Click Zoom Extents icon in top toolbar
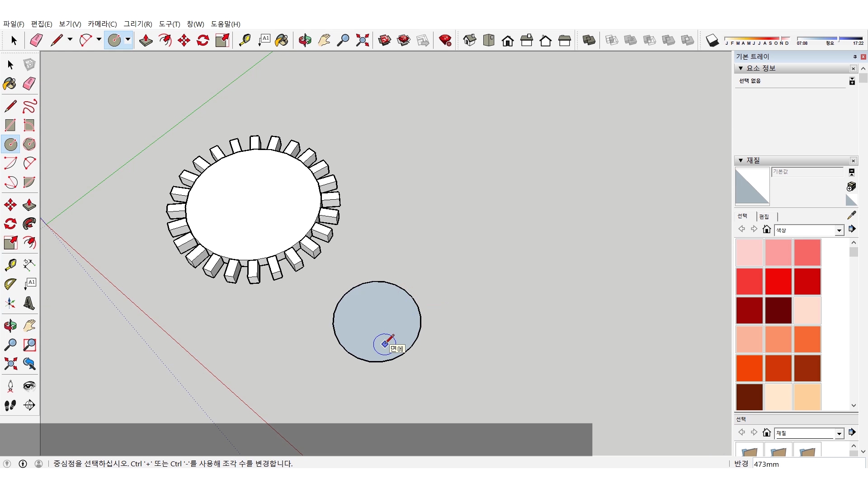Image resolution: width=868 pixels, height=488 pixels. tap(362, 40)
